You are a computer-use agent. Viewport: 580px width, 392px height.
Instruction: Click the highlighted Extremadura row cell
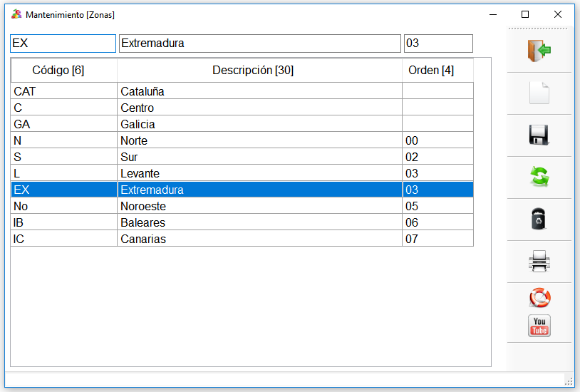tap(259, 189)
